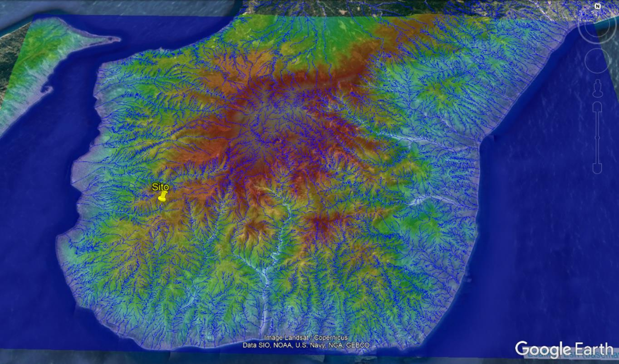The width and height of the screenshot is (619, 364).
Task: Click the Google Earth logo
Action: click(564, 350)
